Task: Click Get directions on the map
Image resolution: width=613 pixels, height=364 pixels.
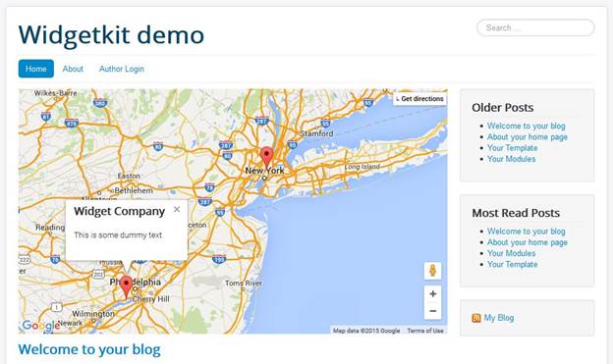Action: tap(419, 99)
